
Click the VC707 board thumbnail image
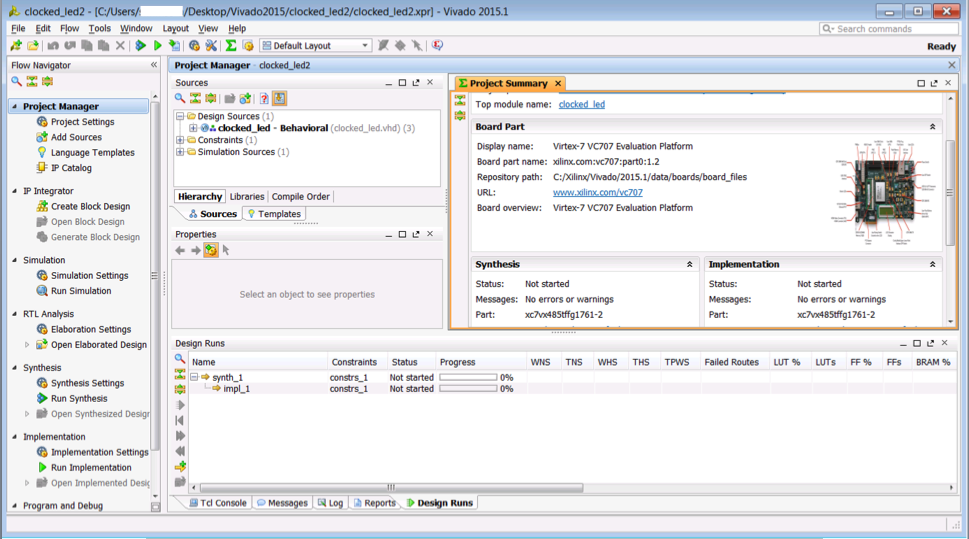point(885,192)
